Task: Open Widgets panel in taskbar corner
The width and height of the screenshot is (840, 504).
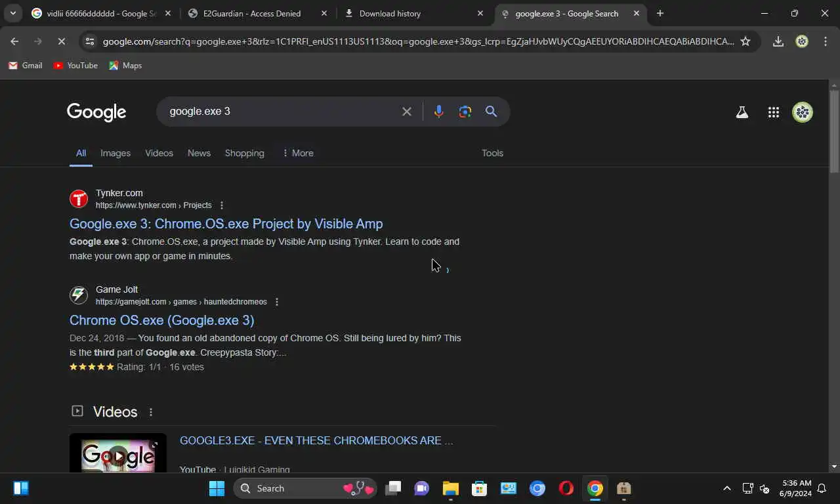Action: [21, 488]
